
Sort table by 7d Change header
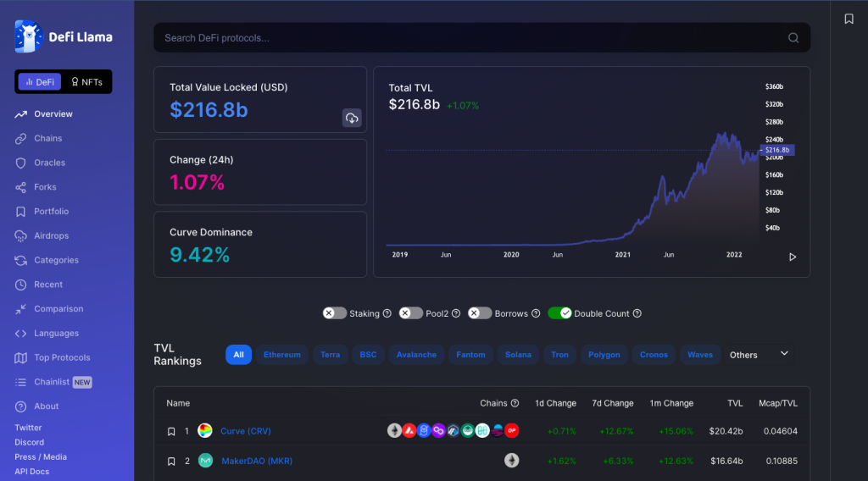(612, 403)
